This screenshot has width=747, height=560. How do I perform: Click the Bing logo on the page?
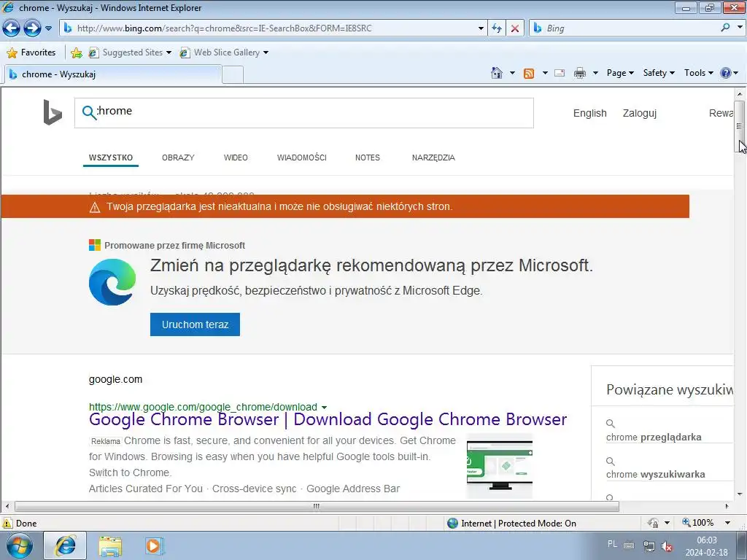53,112
